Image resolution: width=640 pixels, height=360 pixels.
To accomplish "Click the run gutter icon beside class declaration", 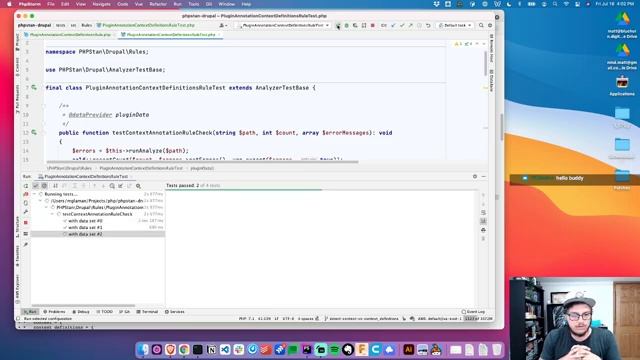I will 34,87.
